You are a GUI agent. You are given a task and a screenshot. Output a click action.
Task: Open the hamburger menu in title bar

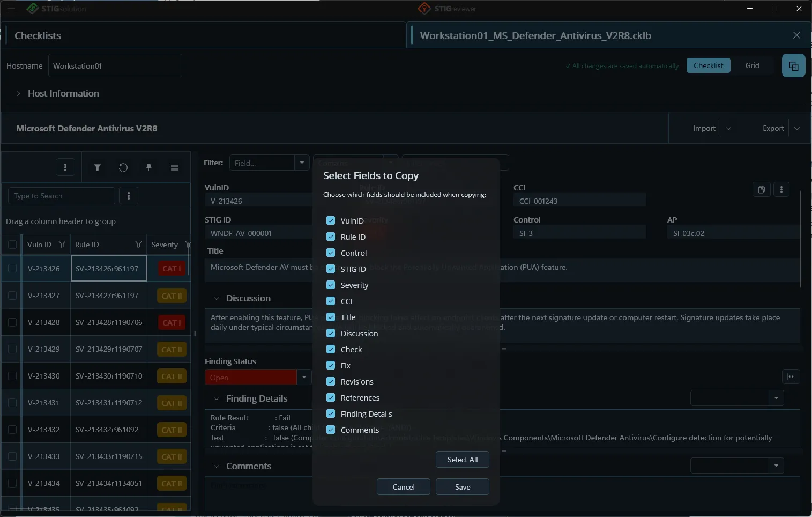(x=11, y=9)
